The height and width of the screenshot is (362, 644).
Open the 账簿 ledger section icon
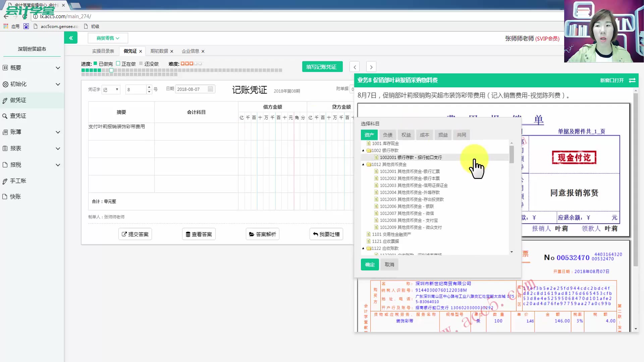[5, 132]
